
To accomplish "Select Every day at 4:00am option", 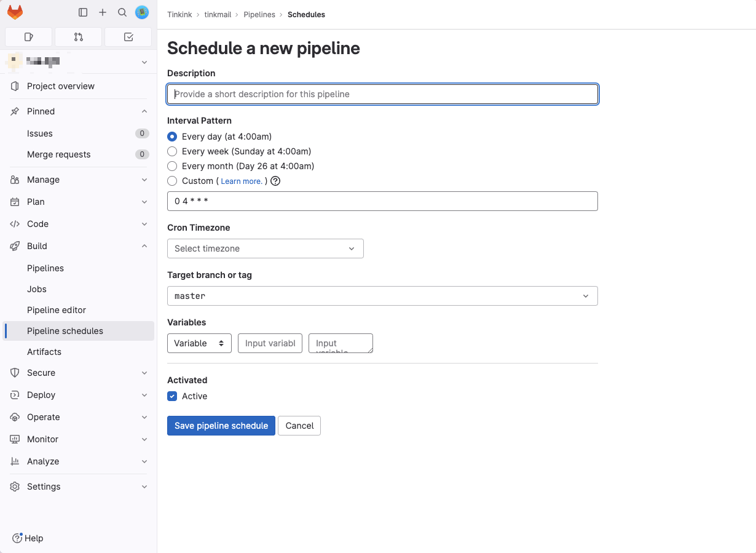I will click(172, 137).
